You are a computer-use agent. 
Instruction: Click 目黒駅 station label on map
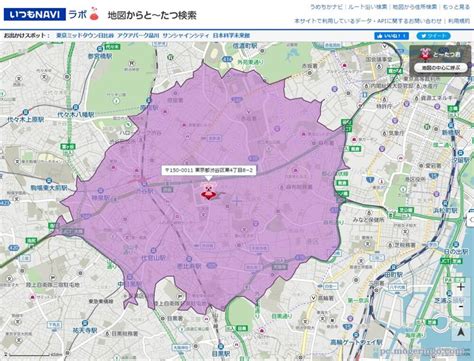pos(221,353)
